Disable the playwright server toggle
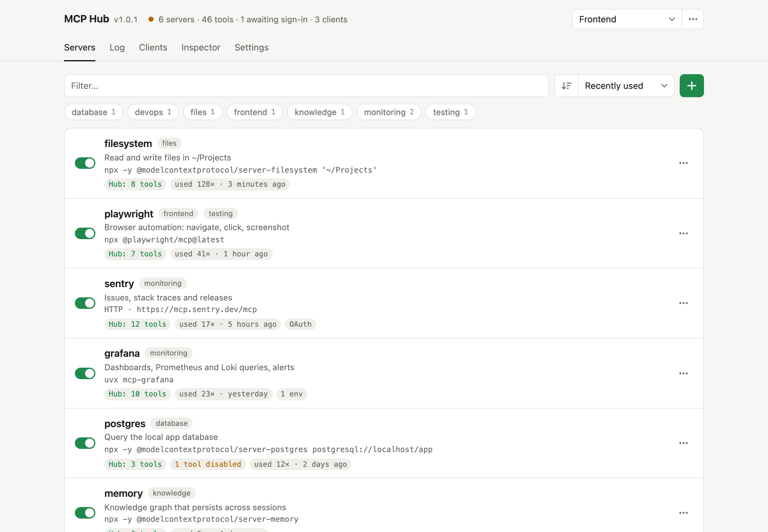 tap(85, 233)
